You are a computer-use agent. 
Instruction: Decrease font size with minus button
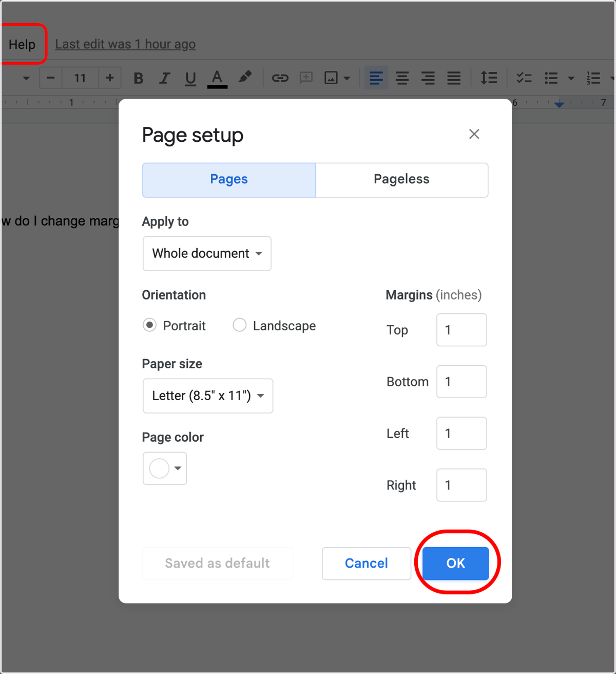[51, 78]
